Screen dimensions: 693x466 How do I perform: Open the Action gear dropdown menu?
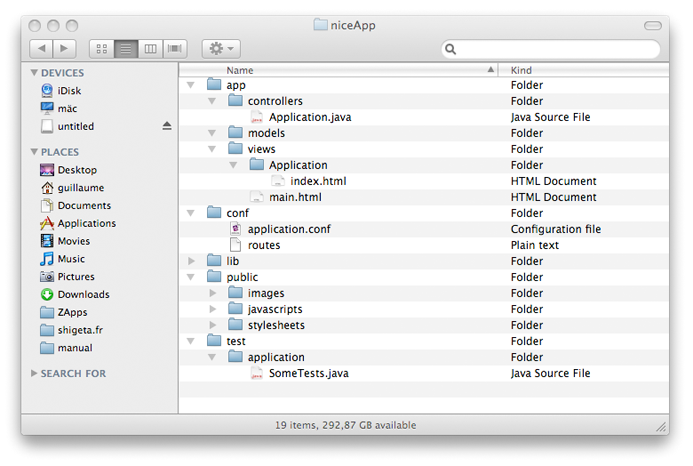pos(220,48)
